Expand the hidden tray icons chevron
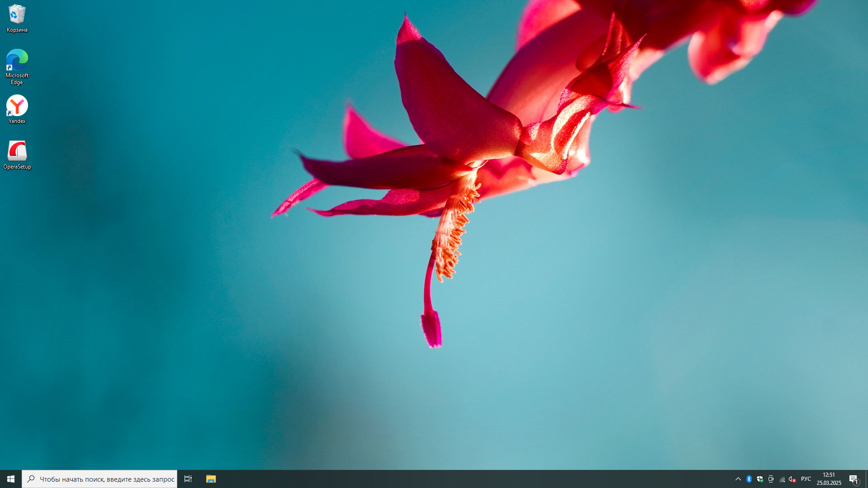 pyautogui.click(x=738, y=479)
